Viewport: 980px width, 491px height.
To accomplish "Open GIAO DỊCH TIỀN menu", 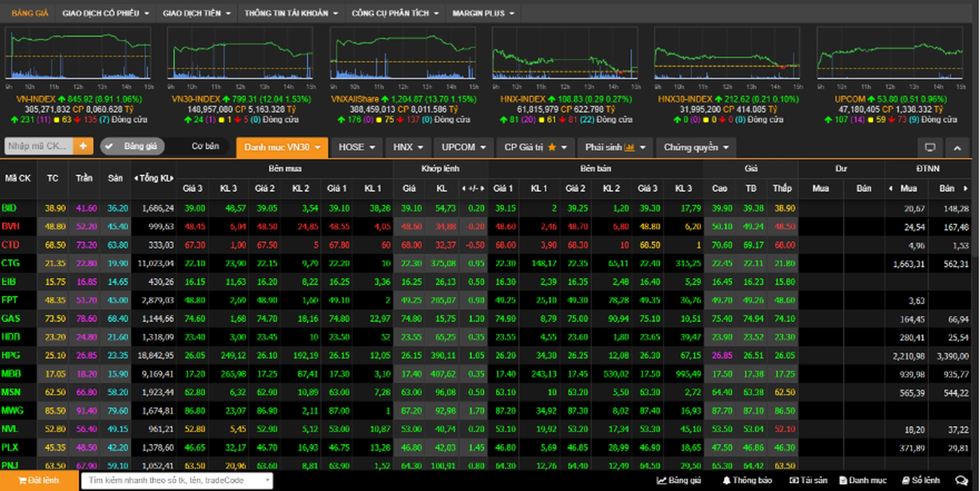I will 196,13.
